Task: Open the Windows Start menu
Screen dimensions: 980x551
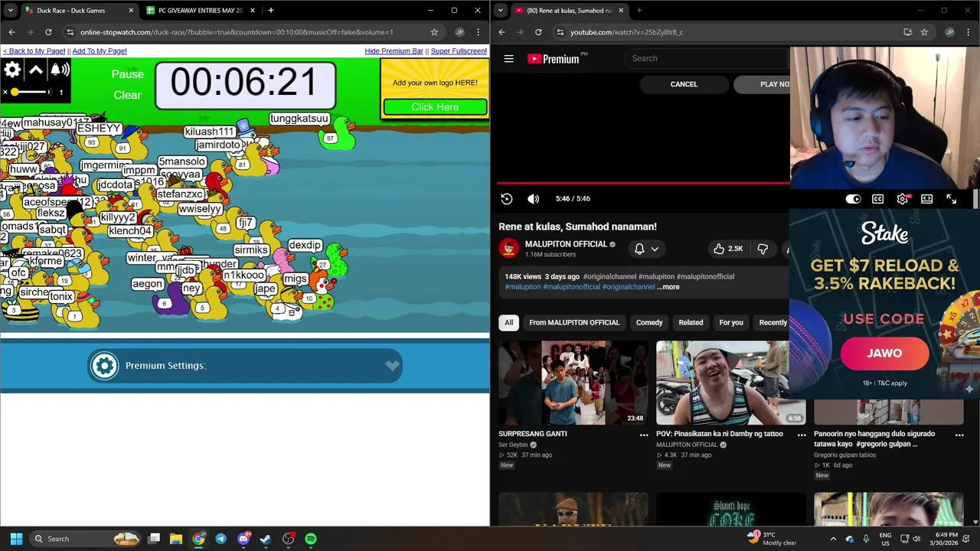Action: pos(16,539)
